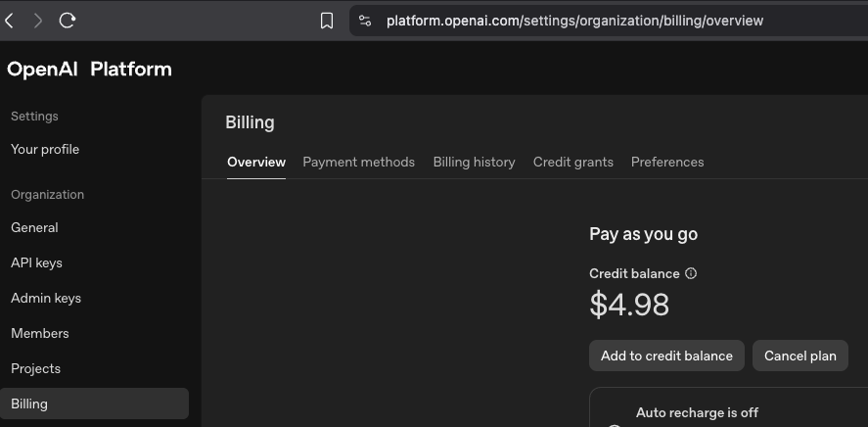Go back with the browser back arrow
This screenshot has height=427, width=868.
click(x=10, y=21)
